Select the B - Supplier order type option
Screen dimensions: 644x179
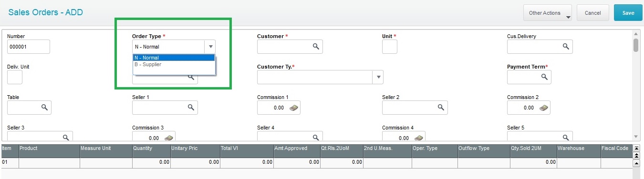(x=174, y=64)
